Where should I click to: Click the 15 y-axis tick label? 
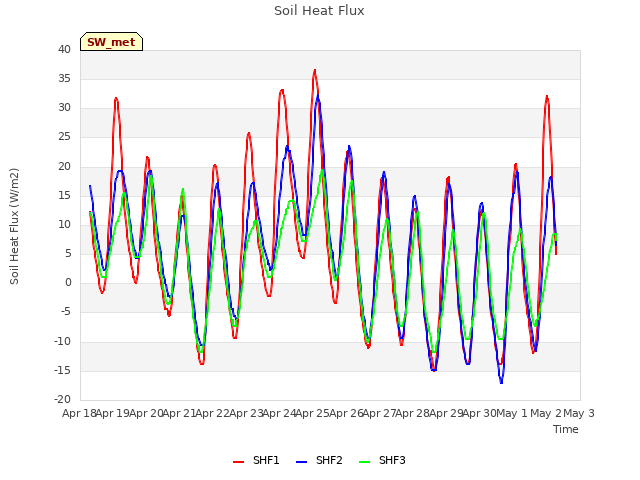64,196
